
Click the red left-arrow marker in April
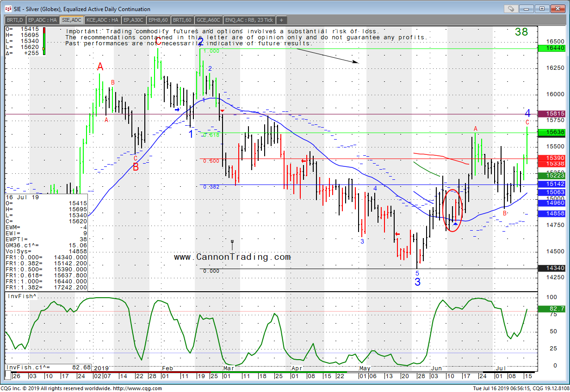(x=304, y=161)
